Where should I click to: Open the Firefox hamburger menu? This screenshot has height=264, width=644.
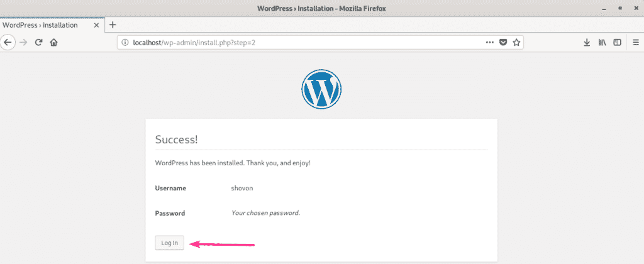pos(635,42)
